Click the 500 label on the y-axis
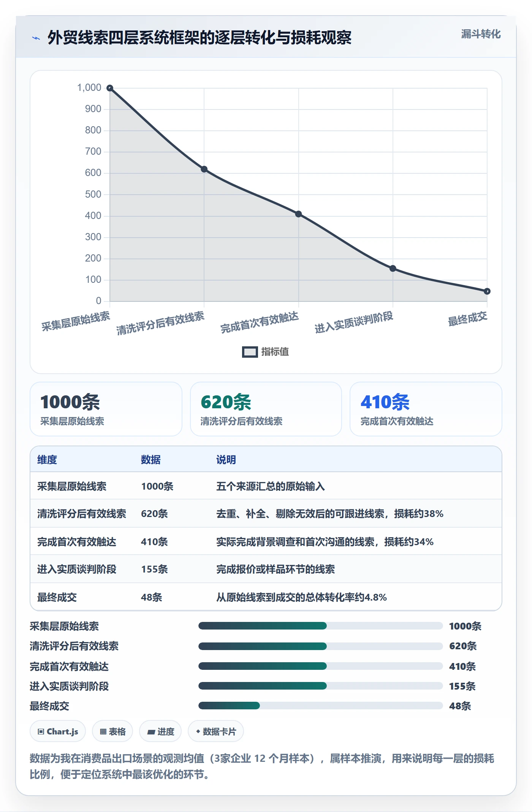This screenshot has height=812, width=532. tap(93, 194)
